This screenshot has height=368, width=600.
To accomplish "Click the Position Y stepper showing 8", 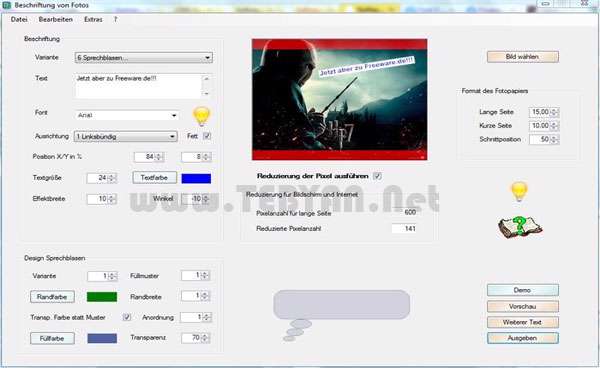I will tap(196, 157).
